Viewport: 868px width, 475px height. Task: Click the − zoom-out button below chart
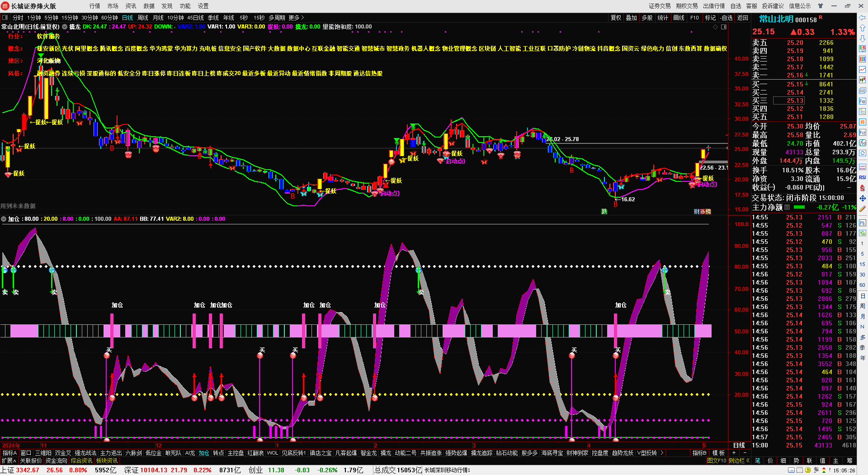point(745,453)
